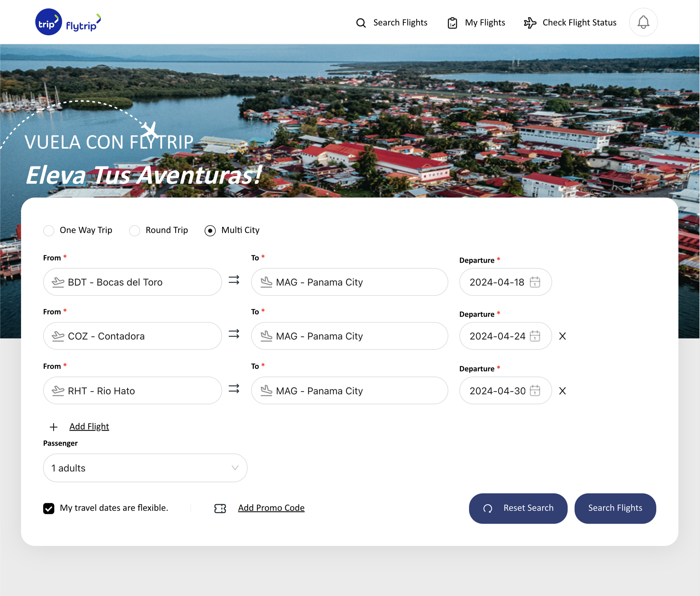The height and width of the screenshot is (596, 700).
Task: Select Round Trip option
Action: tap(134, 231)
